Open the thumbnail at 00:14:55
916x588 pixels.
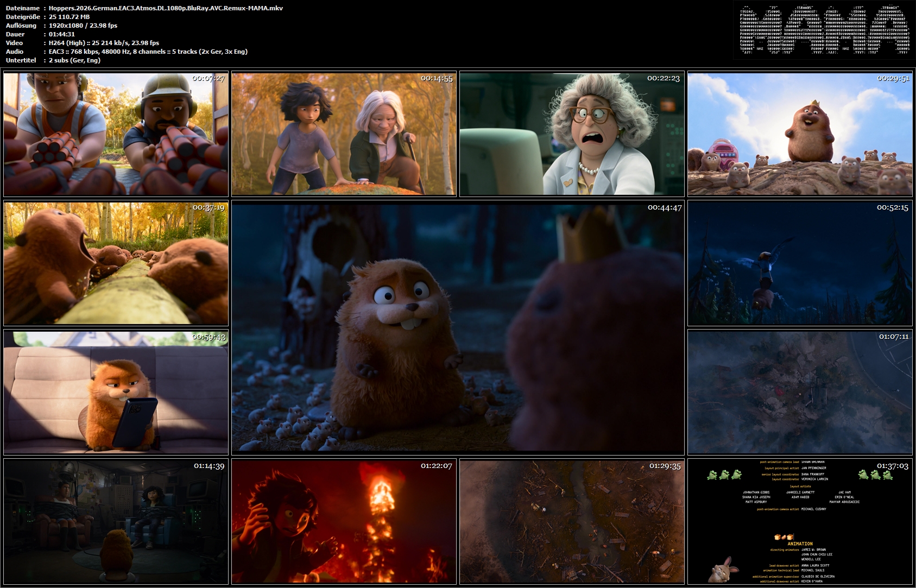344,134
